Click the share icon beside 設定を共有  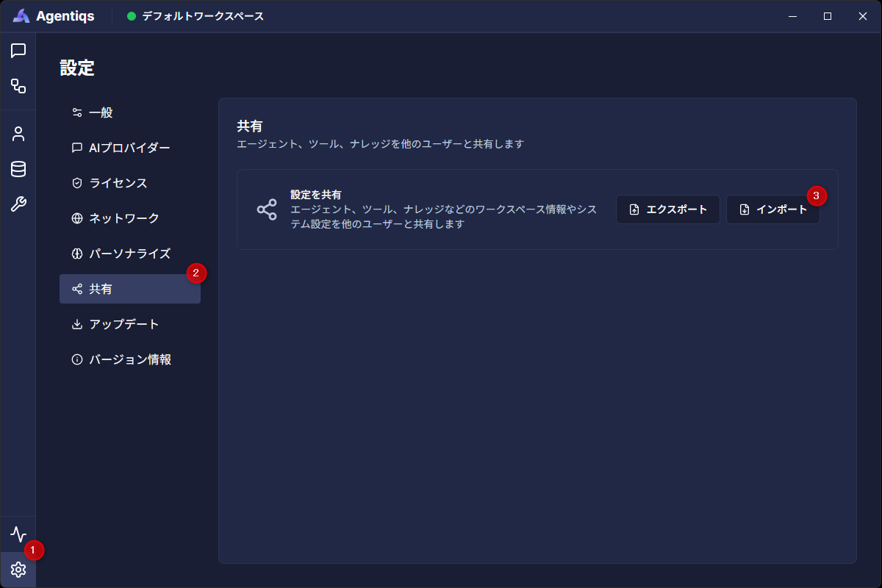coord(267,209)
